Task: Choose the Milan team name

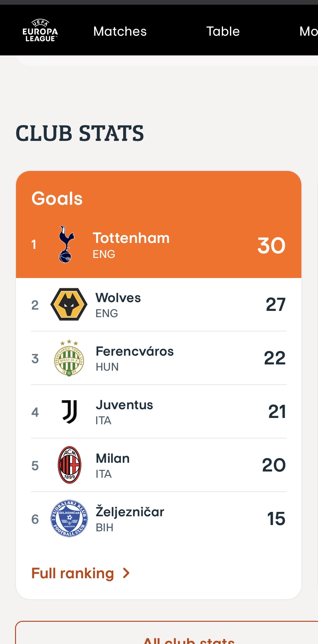Action: [x=113, y=458]
